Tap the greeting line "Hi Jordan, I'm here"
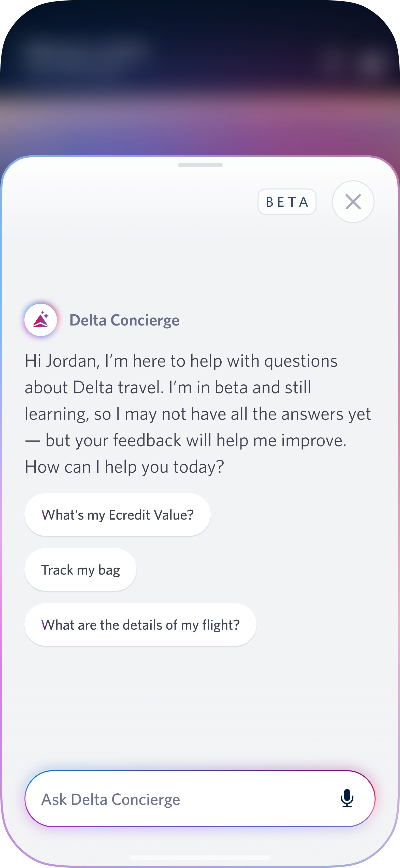This screenshot has height=868, width=400. (181, 361)
